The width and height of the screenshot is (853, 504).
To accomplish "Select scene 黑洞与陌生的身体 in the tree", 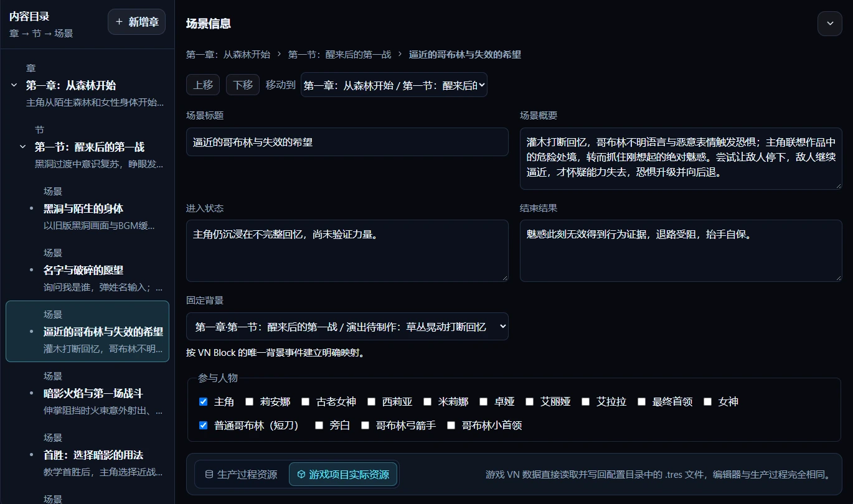I will point(88,208).
